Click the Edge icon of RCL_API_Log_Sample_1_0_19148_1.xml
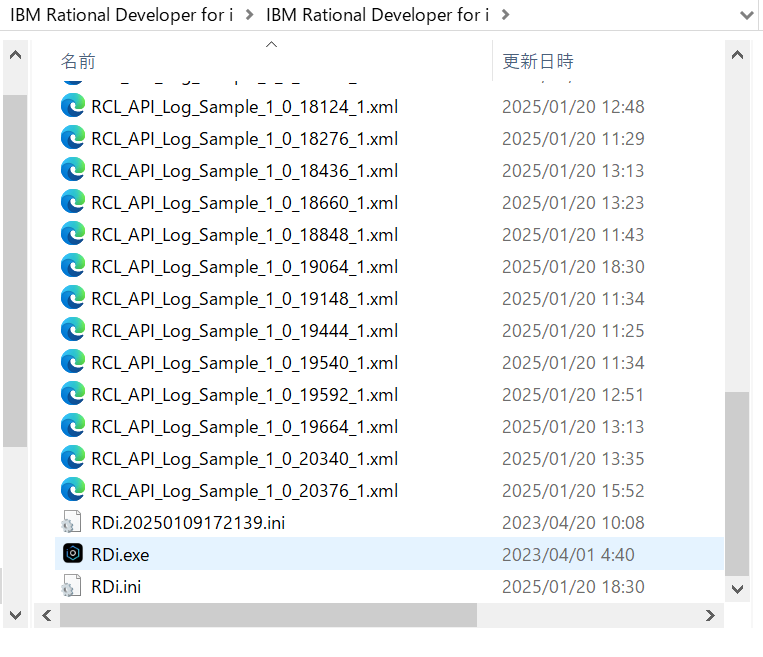The image size is (763, 657). click(x=73, y=298)
